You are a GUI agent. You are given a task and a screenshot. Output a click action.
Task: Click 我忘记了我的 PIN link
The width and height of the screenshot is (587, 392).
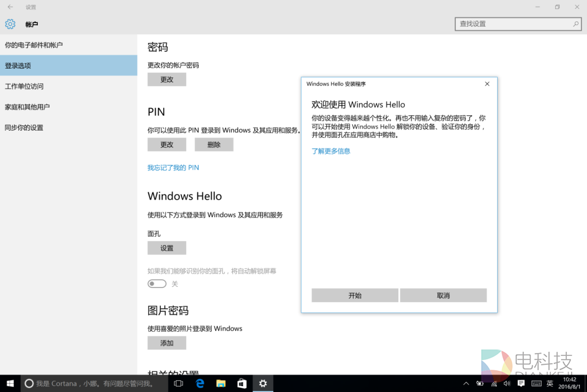pos(173,168)
